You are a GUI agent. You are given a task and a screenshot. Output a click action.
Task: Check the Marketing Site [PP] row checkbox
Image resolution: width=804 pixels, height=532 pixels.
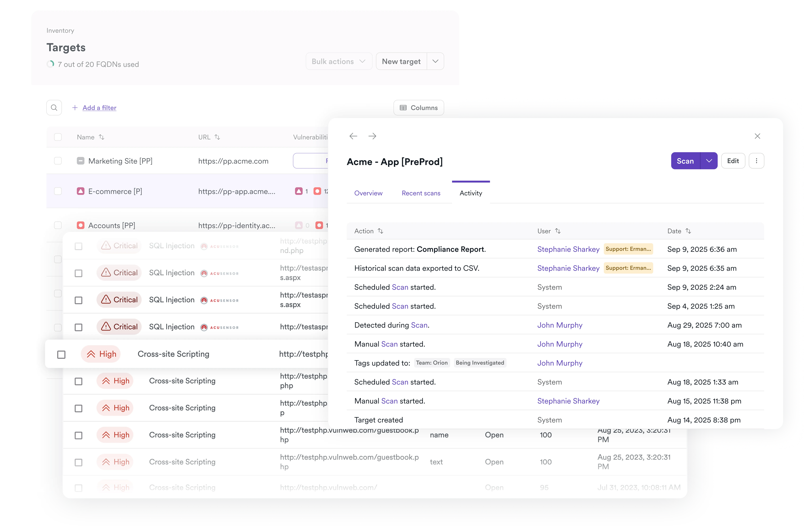click(58, 161)
